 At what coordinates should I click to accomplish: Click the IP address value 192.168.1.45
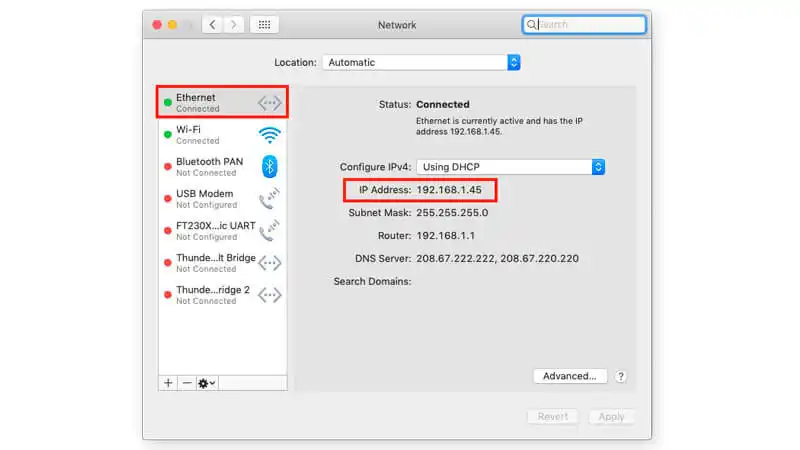(449, 190)
